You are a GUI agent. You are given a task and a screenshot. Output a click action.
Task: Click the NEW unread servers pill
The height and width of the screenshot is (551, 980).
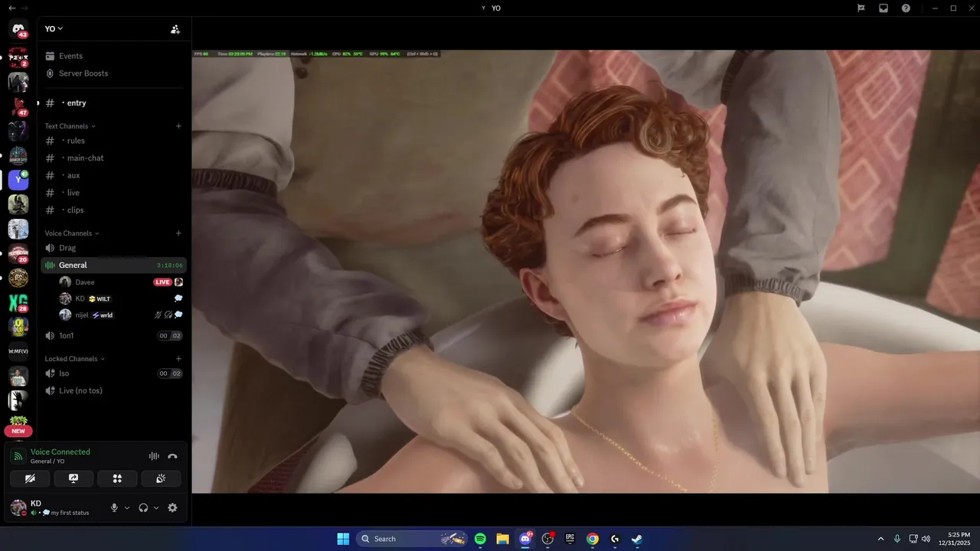[18, 431]
